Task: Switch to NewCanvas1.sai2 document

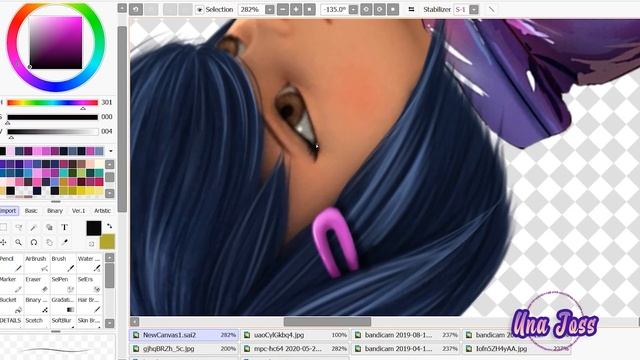Action: click(x=184, y=335)
